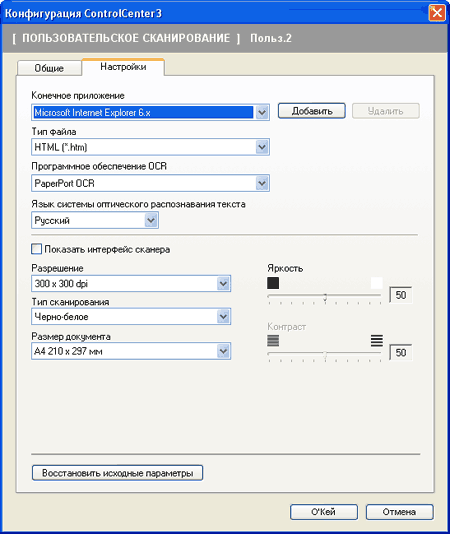Click the Яркость slider thumb

[x=325, y=297]
